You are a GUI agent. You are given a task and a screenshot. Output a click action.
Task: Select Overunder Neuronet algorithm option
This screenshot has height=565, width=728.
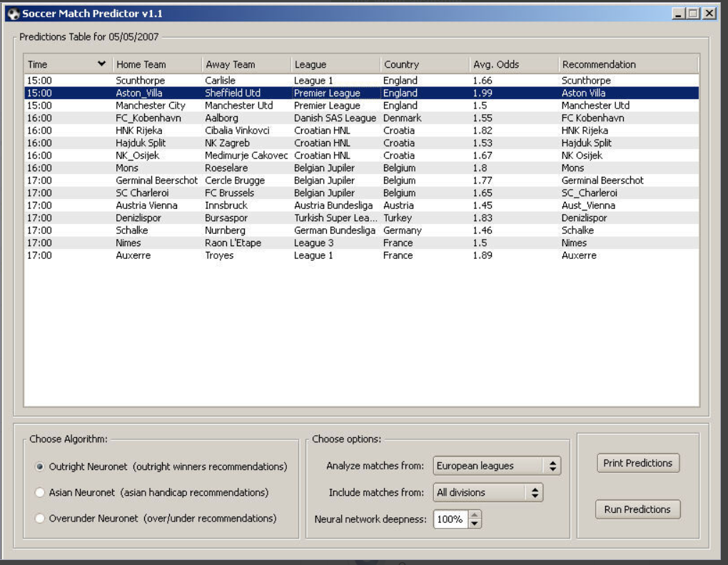40,518
